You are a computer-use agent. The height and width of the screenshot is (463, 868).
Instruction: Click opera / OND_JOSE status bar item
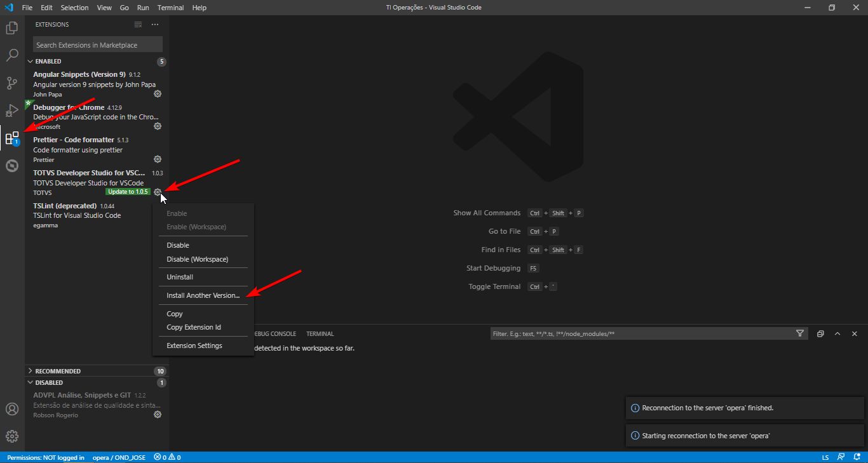pyautogui.click(x=119, y=457)
